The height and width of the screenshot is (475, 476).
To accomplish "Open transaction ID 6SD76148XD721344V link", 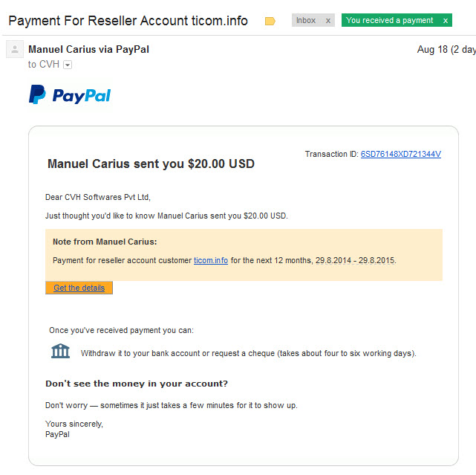I will pyautogui.click(x=401, y=154).
